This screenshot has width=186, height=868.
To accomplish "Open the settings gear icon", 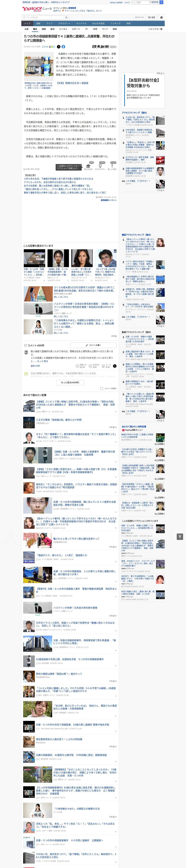I will 161,18.
